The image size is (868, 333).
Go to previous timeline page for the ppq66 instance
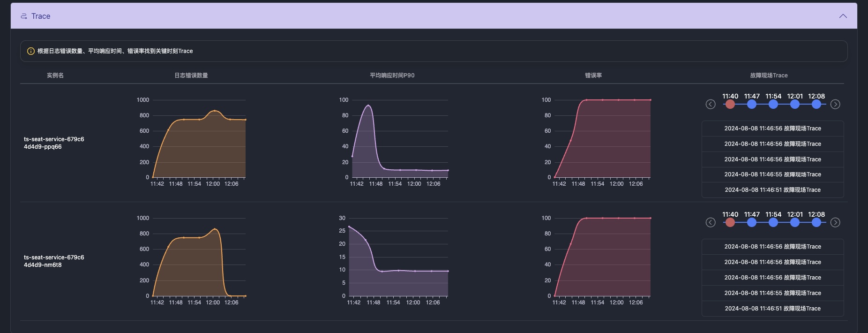tap(711, 105)
